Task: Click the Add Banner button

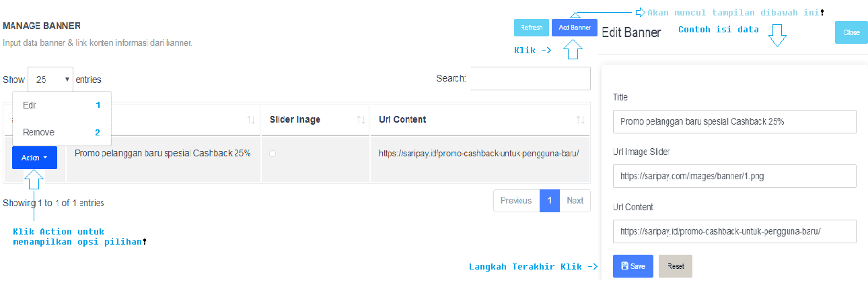Action: click(574, 28)
